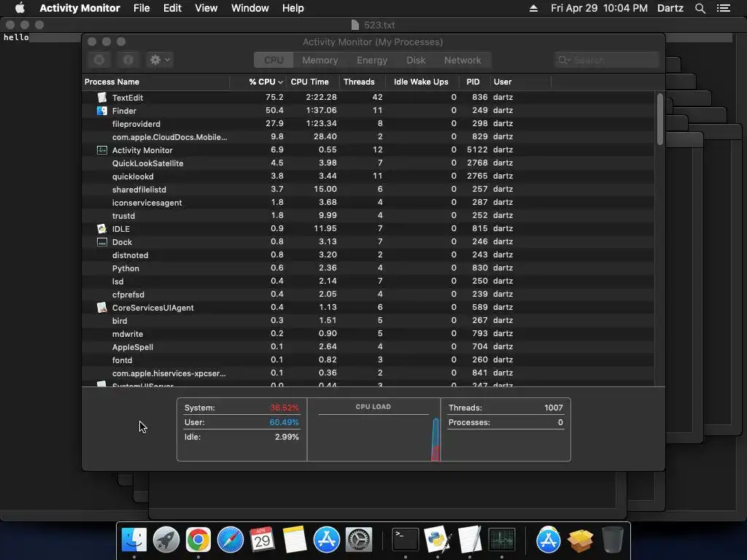Click the date and time in menu bar
This screenshot has width=747, height=560.
pos(599,8)
